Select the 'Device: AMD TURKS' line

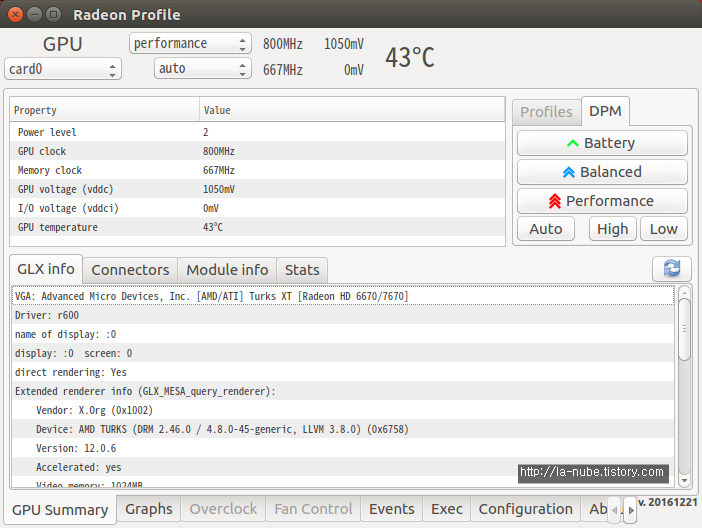point(343,429)
